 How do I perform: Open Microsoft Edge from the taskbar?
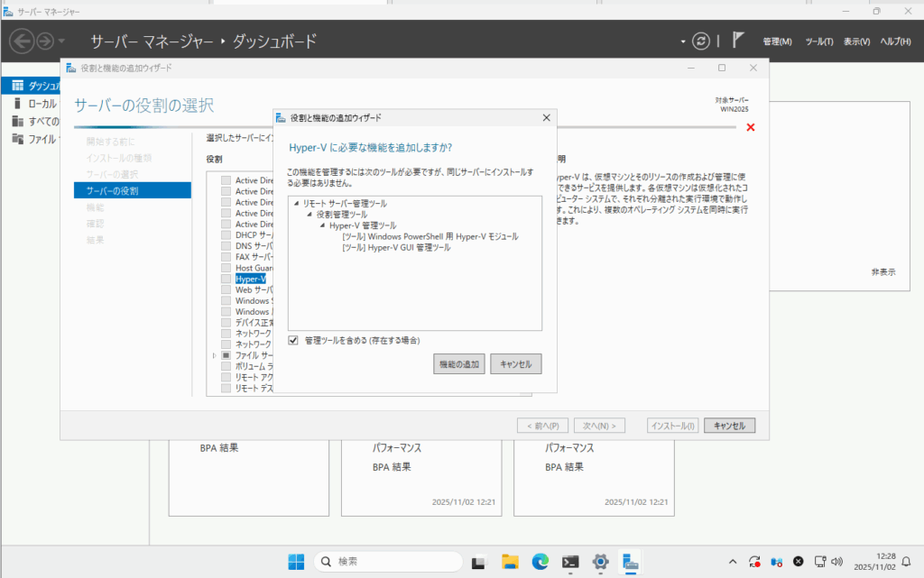coord(540,561)
